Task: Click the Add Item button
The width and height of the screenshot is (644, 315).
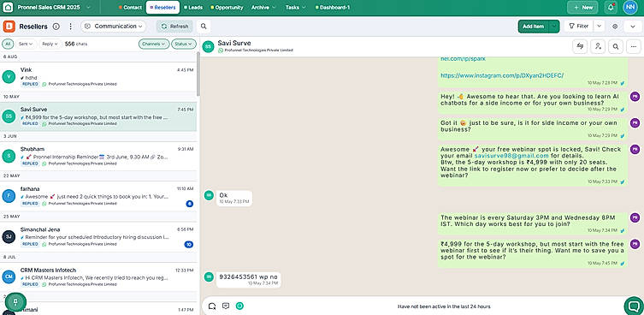Action: pyautogui.click(x=533, y=27)
